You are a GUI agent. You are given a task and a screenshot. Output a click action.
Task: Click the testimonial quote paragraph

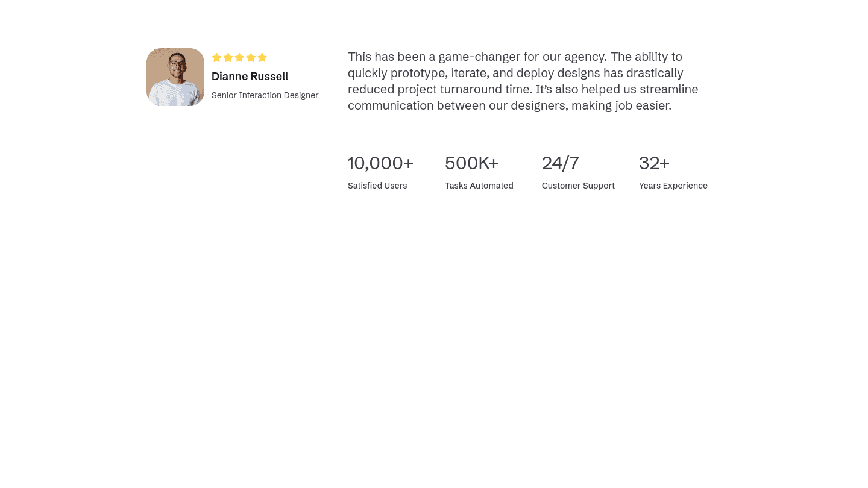point(523,81)
